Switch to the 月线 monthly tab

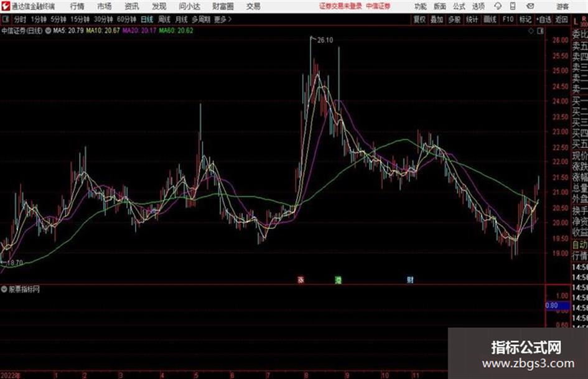click(182, 19)
